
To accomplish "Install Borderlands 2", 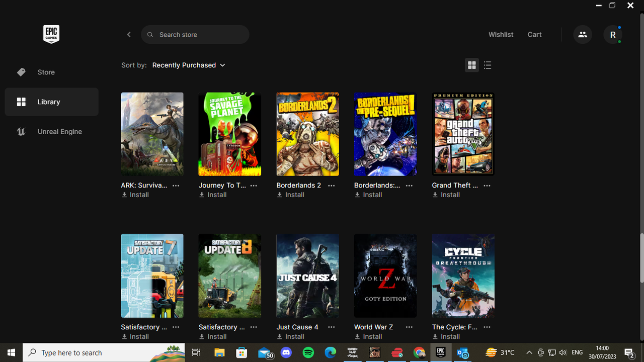I will [291, 195].
